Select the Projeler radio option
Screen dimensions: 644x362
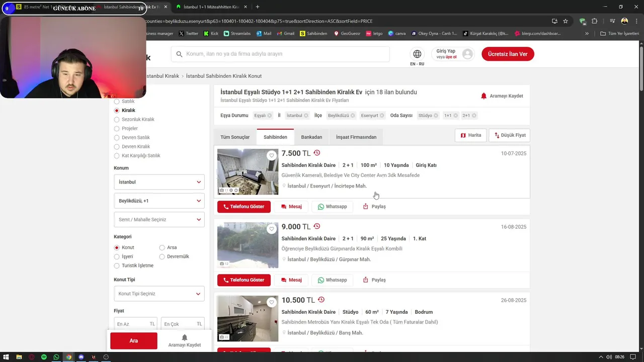[117, 129]
